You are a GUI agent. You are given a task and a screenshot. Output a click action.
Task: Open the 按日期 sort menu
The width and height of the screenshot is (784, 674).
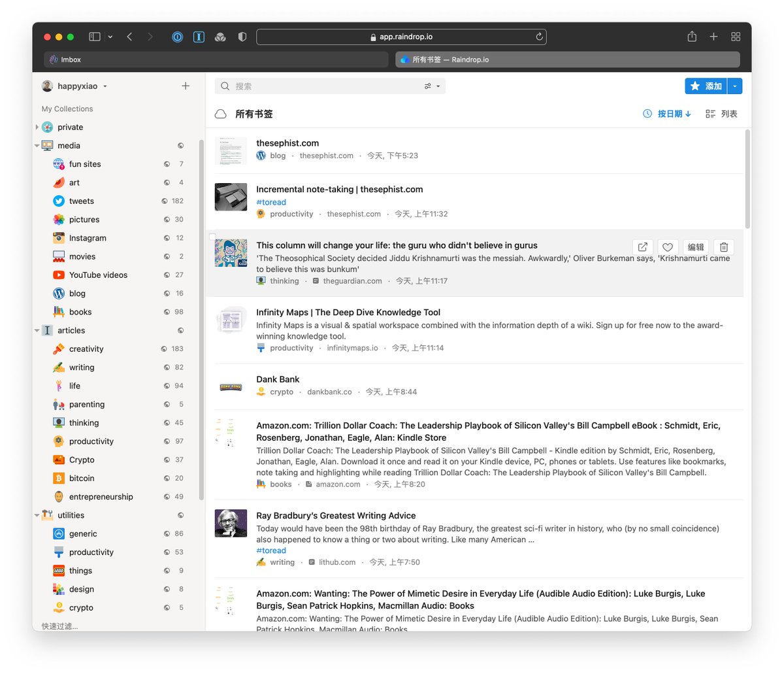(667, 114)
